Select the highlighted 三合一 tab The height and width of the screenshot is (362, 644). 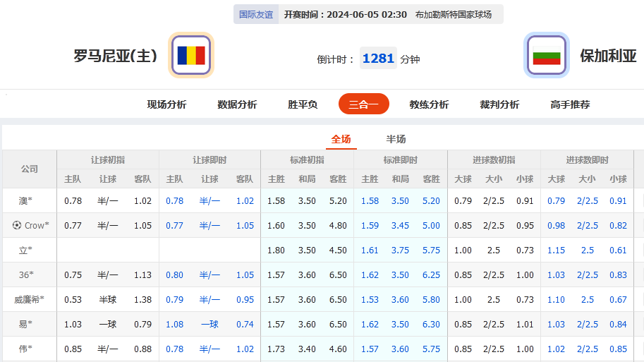tap(363, 104)
